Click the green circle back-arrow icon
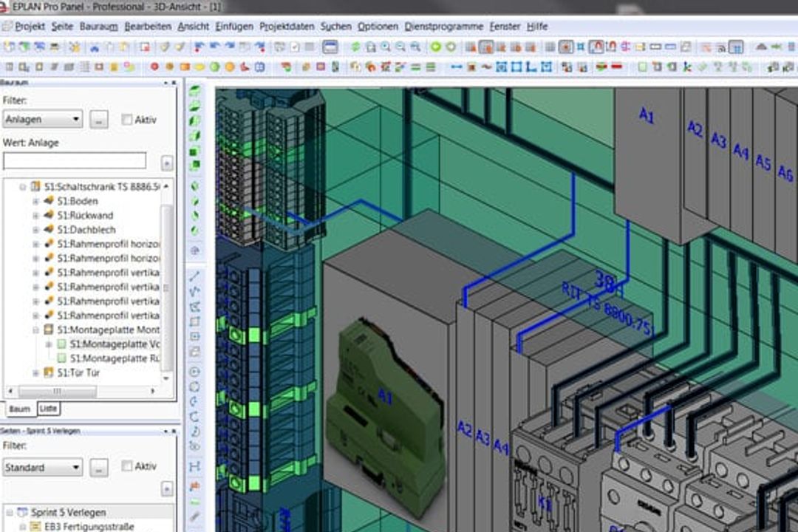 pyautogui.click(x=436, y=47)
